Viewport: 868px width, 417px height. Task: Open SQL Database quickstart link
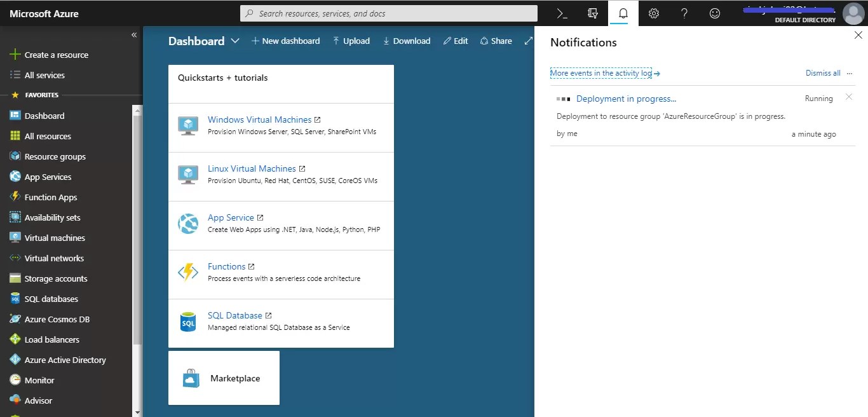(x=235, y=315)
